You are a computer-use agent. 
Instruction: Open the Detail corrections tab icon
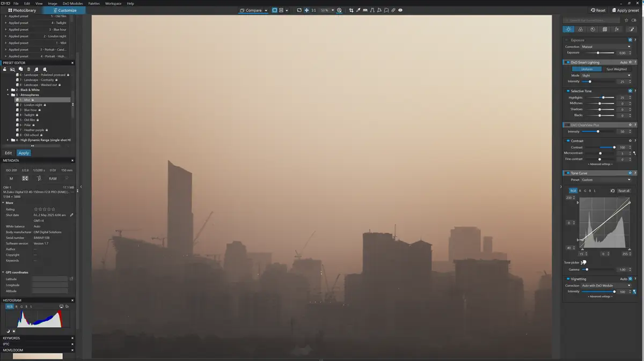pyautogui.click(x=592, y=29)
